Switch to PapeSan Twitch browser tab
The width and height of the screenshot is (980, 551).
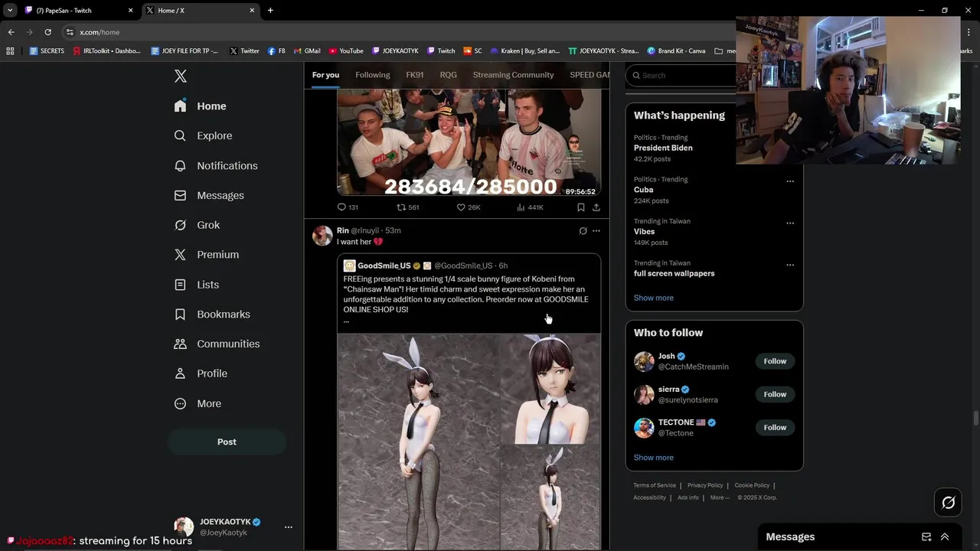pos(79,11)
